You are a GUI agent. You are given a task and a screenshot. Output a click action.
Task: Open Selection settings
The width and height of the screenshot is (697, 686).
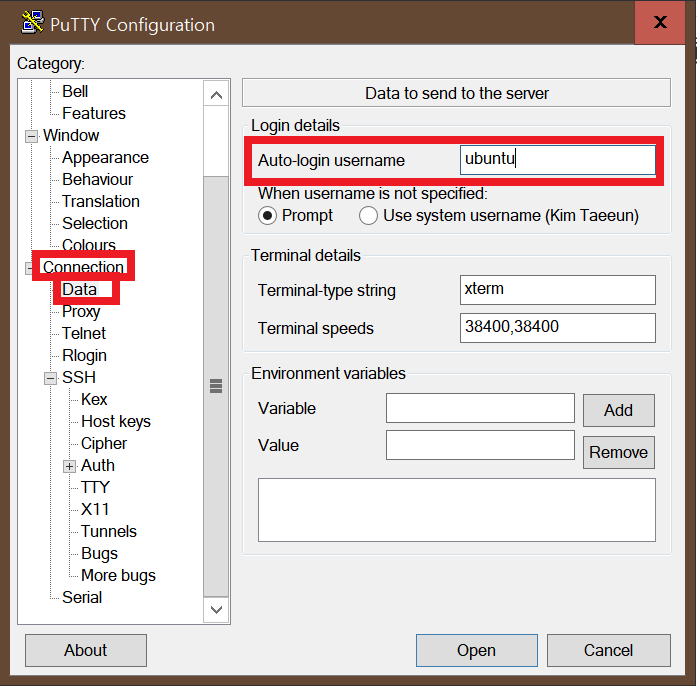(95, 224)
